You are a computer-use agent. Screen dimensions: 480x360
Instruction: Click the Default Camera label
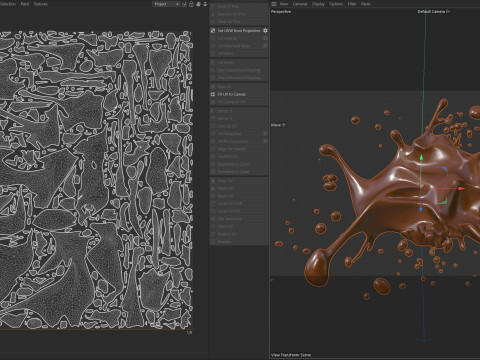click(x=434, y=12)
